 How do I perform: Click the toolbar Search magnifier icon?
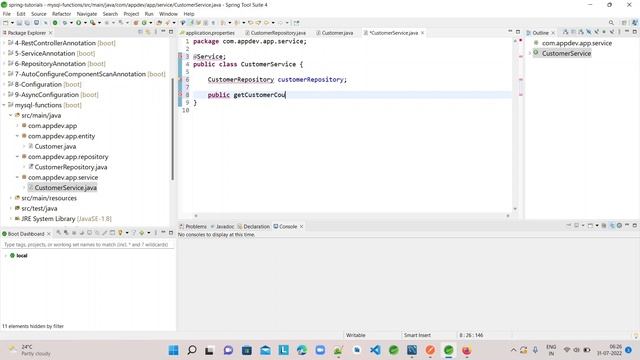[611, 23]
